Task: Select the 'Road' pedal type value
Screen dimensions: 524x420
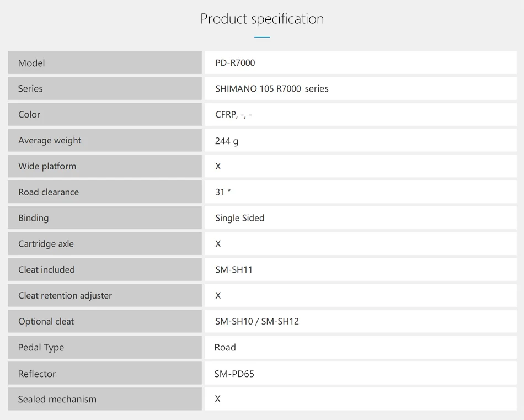Action: coord(225,348)
